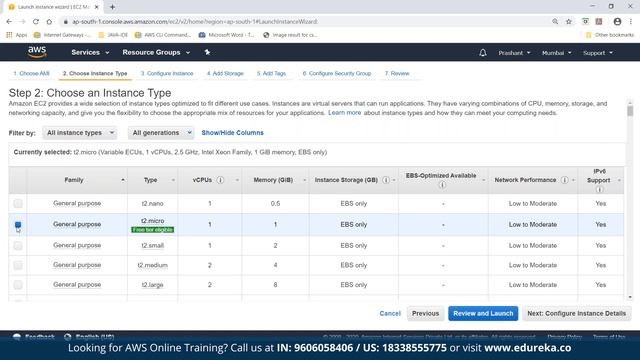
Task: Open the Mumbai region dropdown
Action: point(557,53)
